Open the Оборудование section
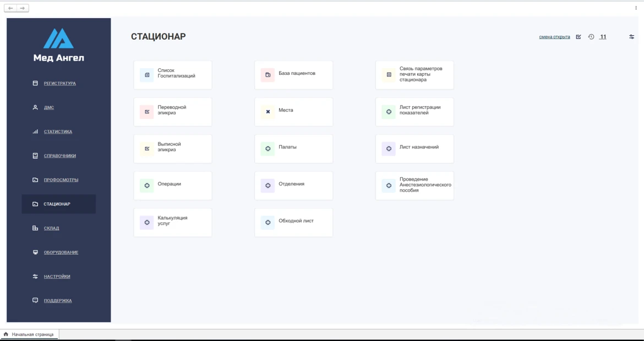644x341 pixels. pyautogui.click(x=61, y=252)
